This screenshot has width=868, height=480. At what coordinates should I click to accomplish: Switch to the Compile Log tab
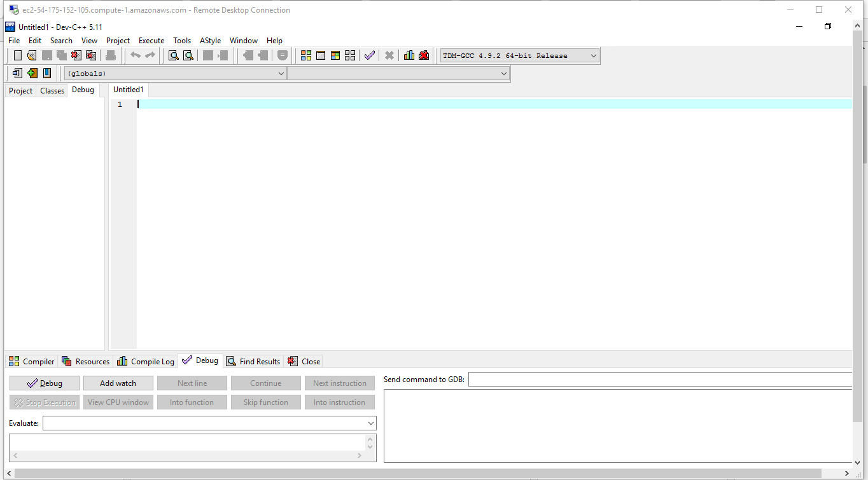pyautogui.click(x=146, y=361)
